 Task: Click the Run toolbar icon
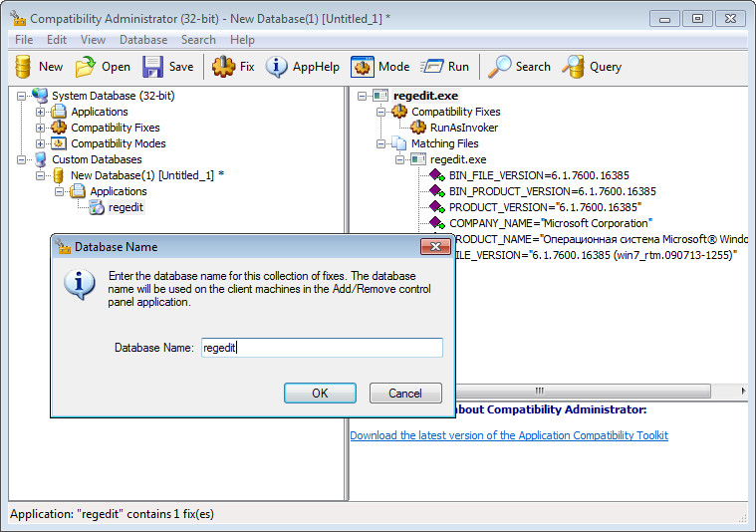(x=431, y=67)
